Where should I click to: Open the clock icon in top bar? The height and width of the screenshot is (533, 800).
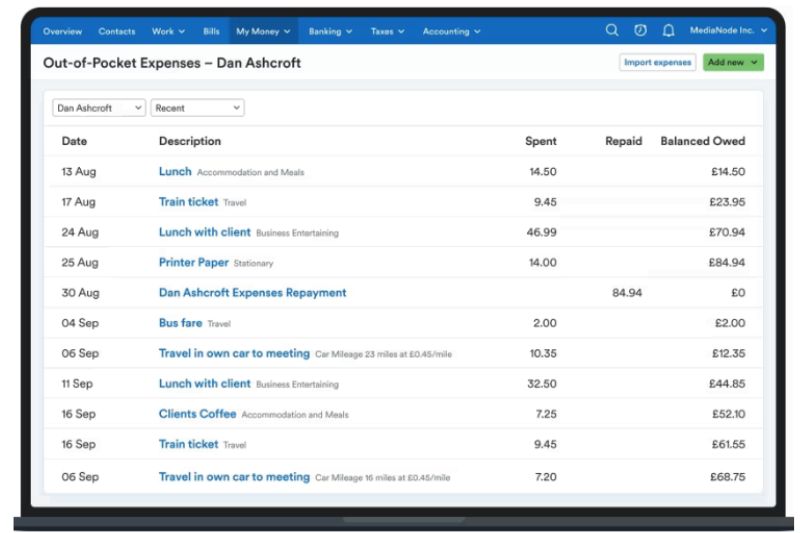[640, 31]
